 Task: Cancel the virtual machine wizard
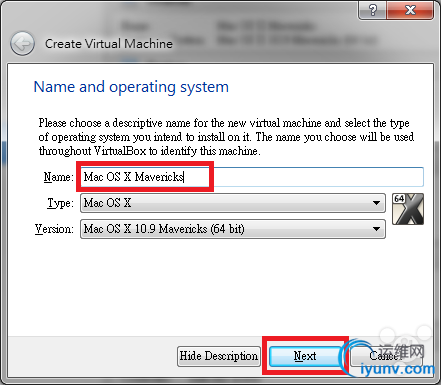click(386, 356)
